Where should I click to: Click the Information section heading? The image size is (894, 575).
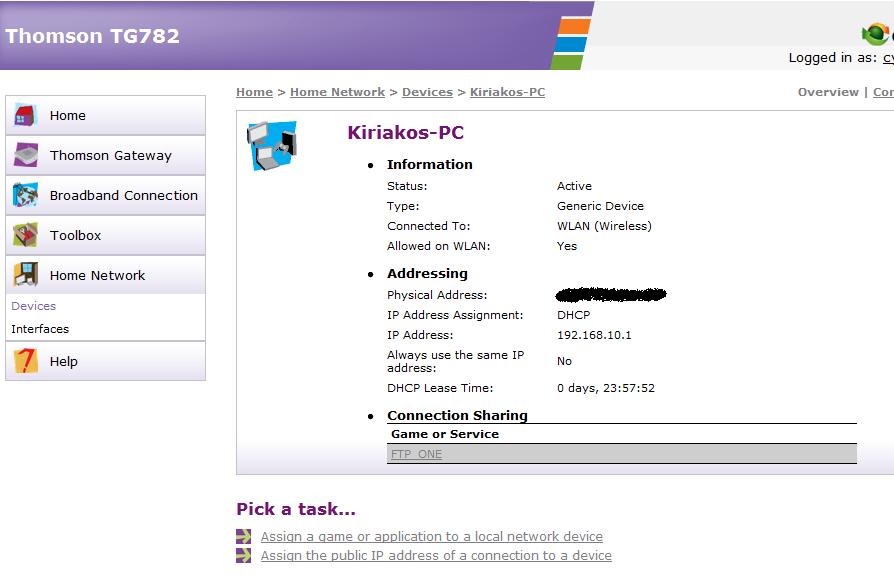point(429,164)
